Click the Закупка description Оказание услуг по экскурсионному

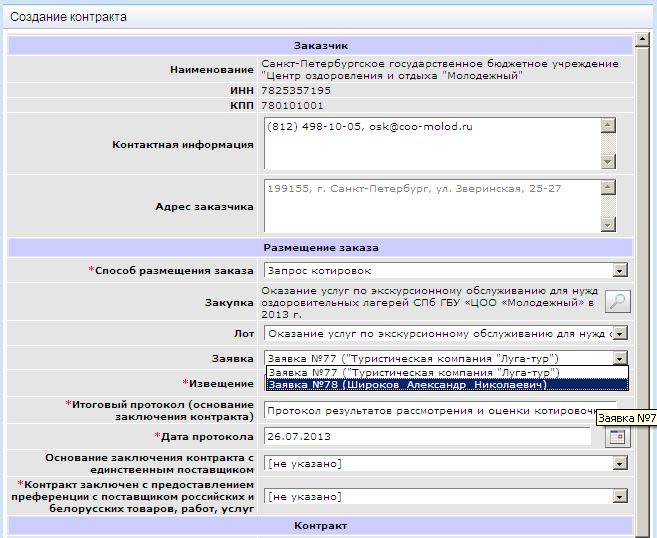429,303
